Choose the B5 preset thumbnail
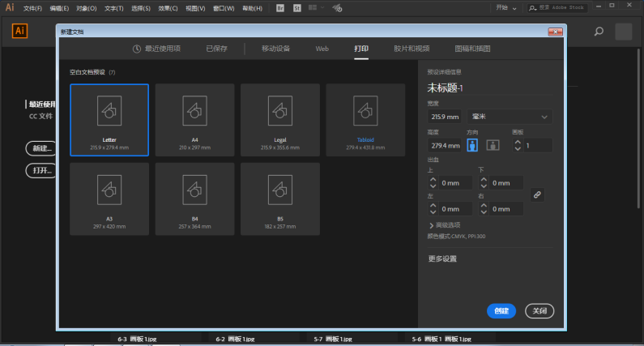The width and height of the screenshot is (644, 346). pyautogui.click(x=280, y=199)
